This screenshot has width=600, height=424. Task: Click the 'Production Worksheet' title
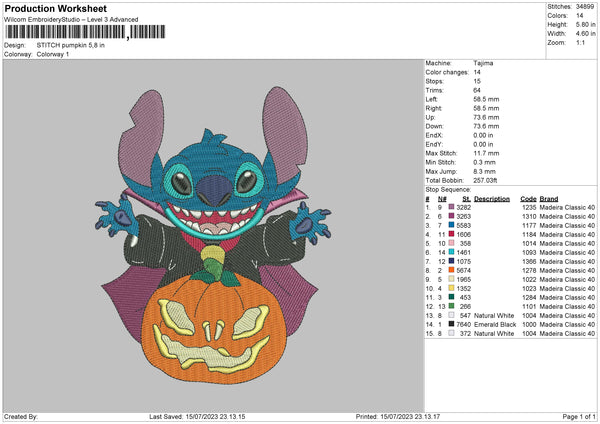coord(56,8)
